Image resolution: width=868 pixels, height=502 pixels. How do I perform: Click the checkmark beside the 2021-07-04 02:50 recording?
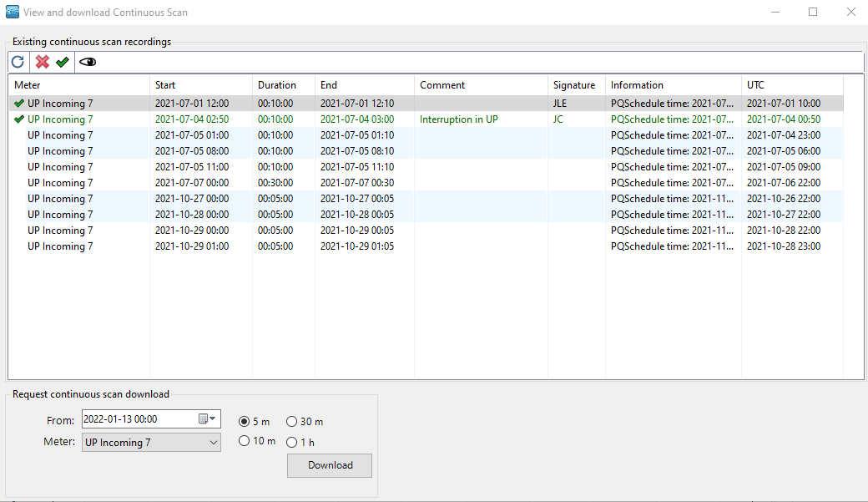[19, 119]
